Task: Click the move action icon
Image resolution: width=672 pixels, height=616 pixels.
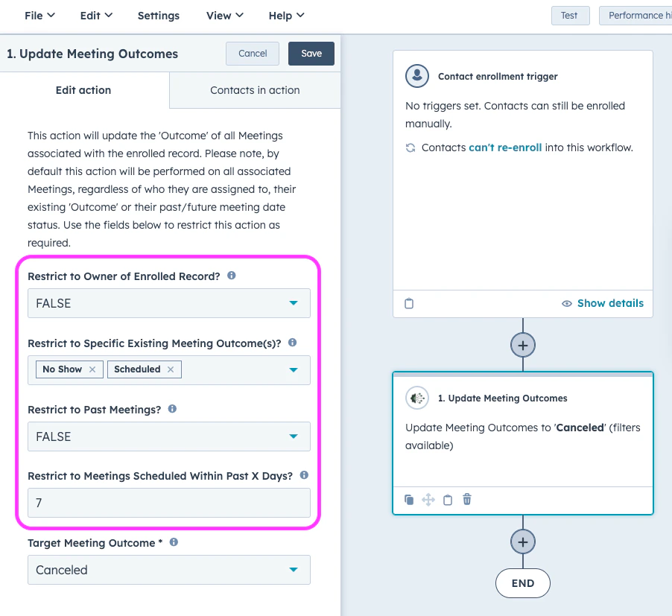Action: (x=428, y=500)
